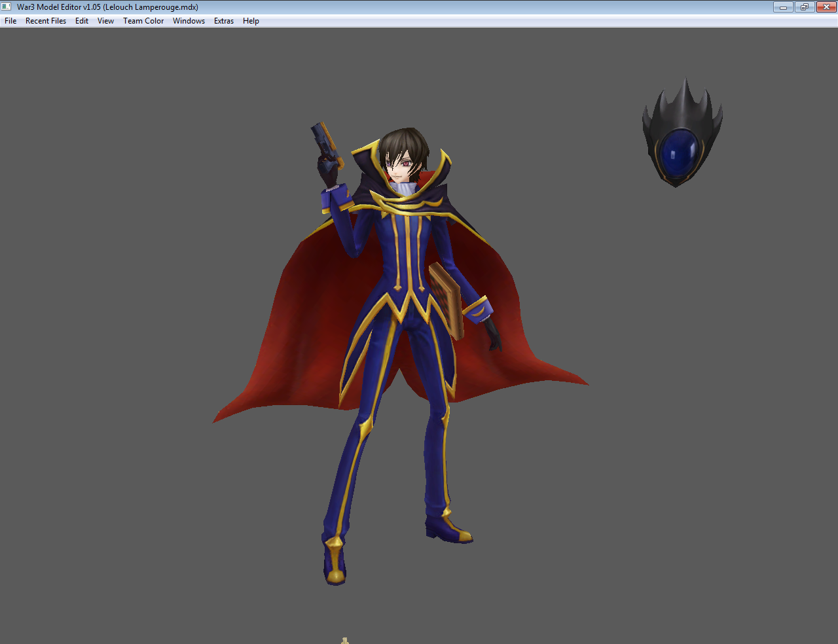Open the Team Color menu
This screenshot has height=644, width=838.
(143, 21)
